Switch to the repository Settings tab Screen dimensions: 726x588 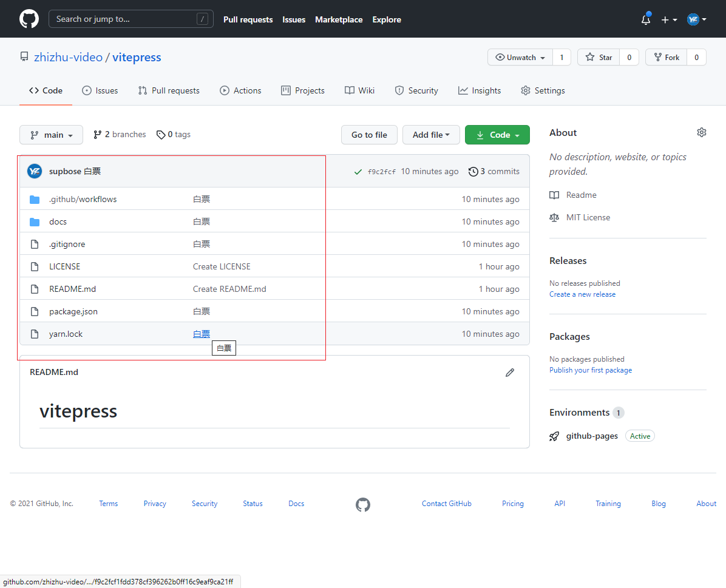point(543,91)
